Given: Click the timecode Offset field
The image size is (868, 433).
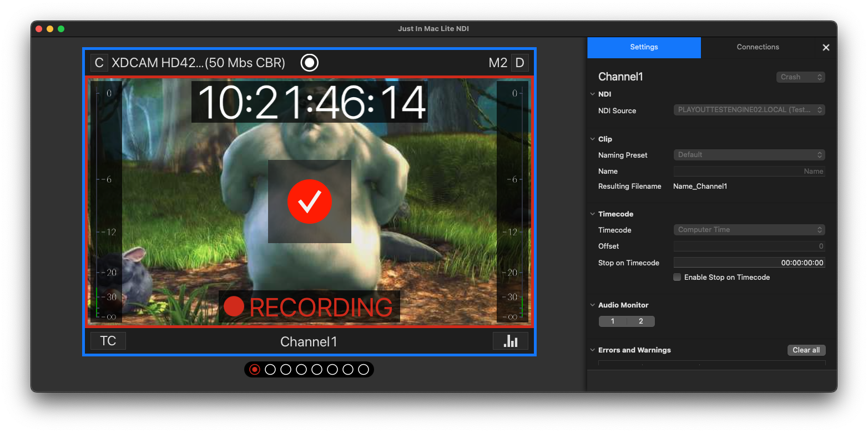Looking at the screenshot, I should click(x=749, y=246).
